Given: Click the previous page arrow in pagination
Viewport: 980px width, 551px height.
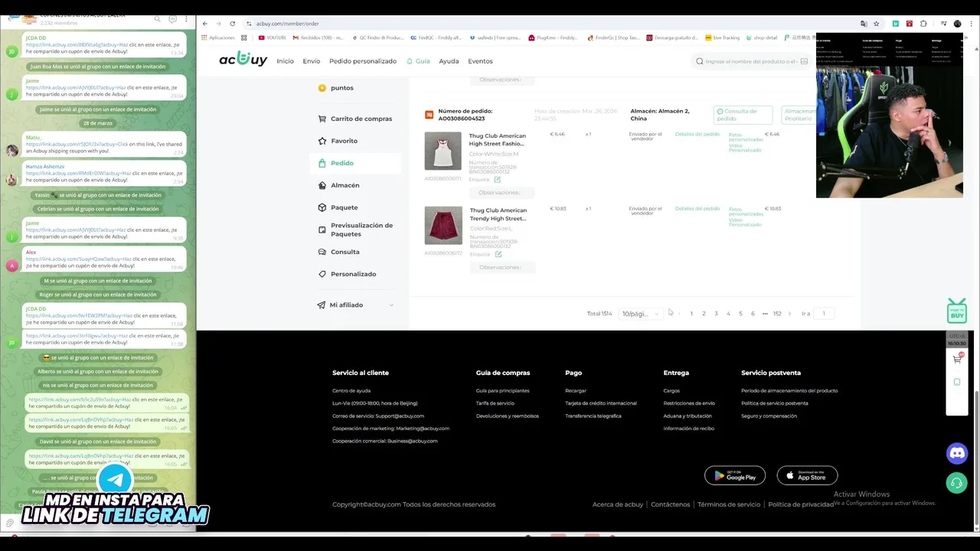Looking at the screenshot, I should (x=678, y=314).
